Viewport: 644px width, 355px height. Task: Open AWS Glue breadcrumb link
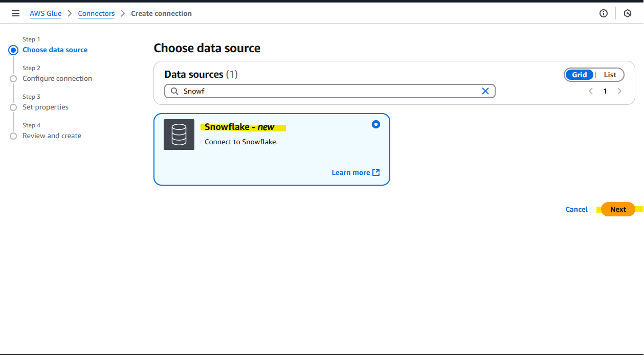46,13
